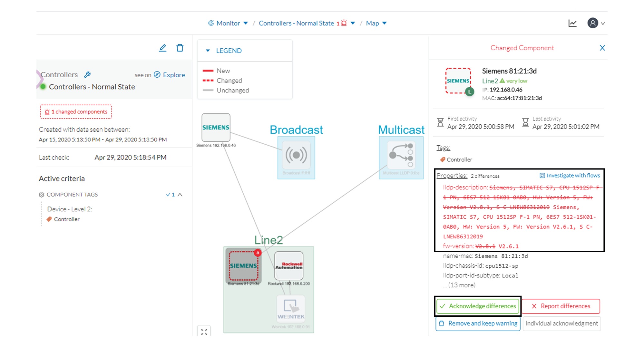Click the trash icon to delete the preset
644x347 pixels.
(180, 48)
